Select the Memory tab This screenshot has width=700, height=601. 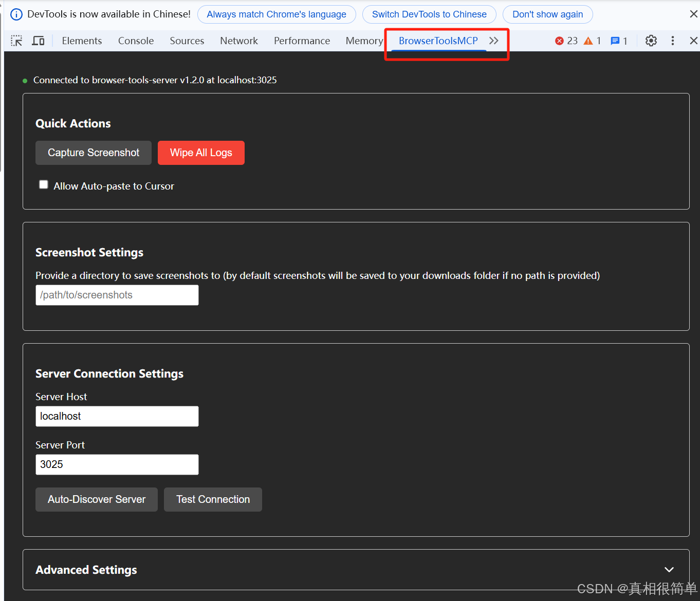(364, 41)
